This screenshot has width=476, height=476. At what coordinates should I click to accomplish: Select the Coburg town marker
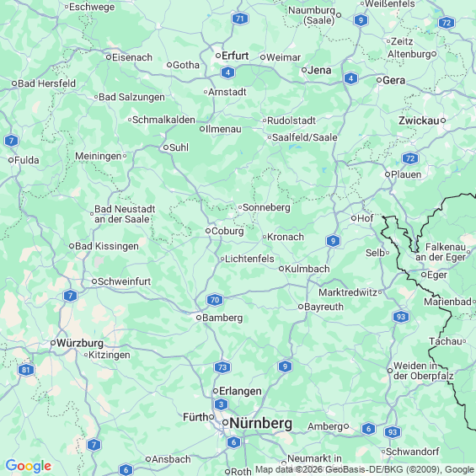208,231
